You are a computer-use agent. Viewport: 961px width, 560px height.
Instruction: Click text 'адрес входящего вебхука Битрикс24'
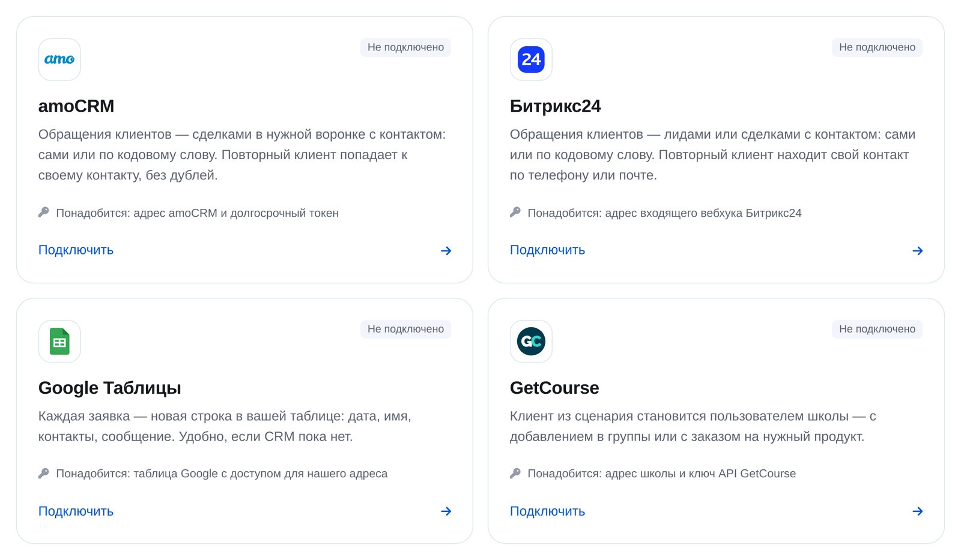coord(703,213)
